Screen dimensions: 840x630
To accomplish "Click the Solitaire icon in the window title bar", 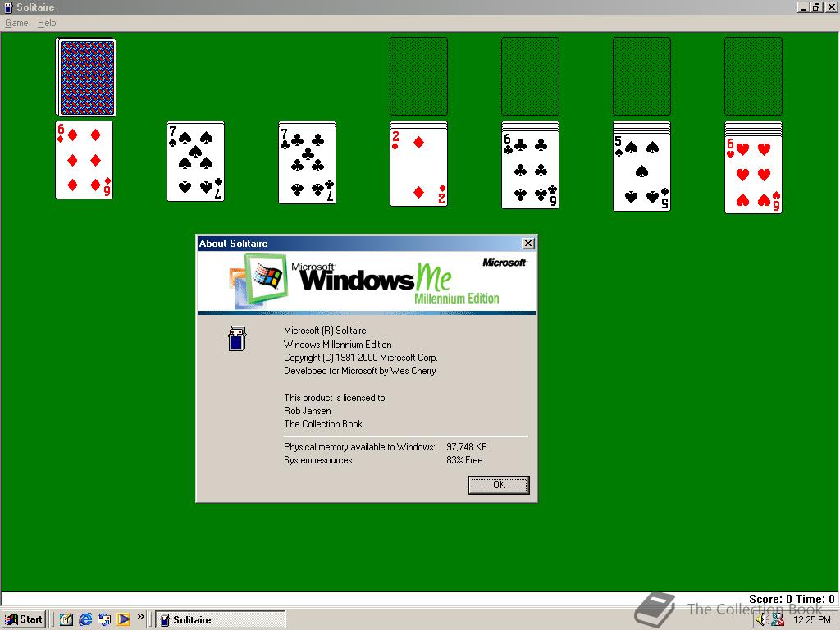I will point(8,7).
